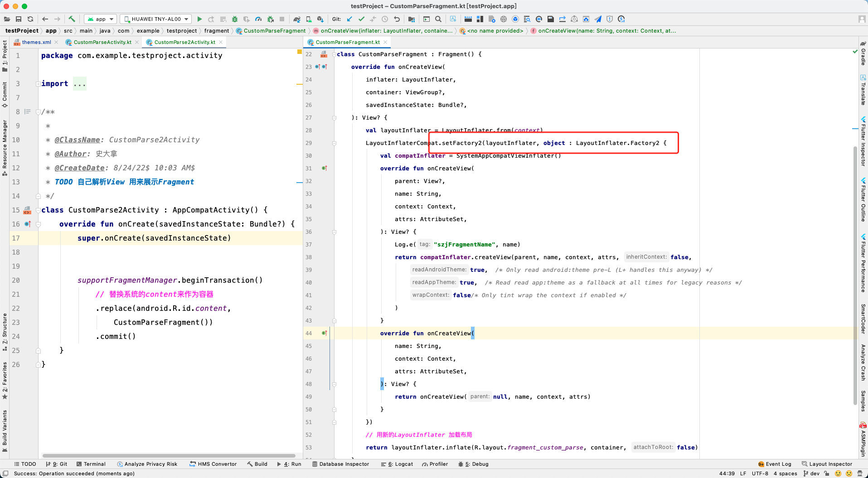Collapse the fold marker at line 29

point(334,143)
